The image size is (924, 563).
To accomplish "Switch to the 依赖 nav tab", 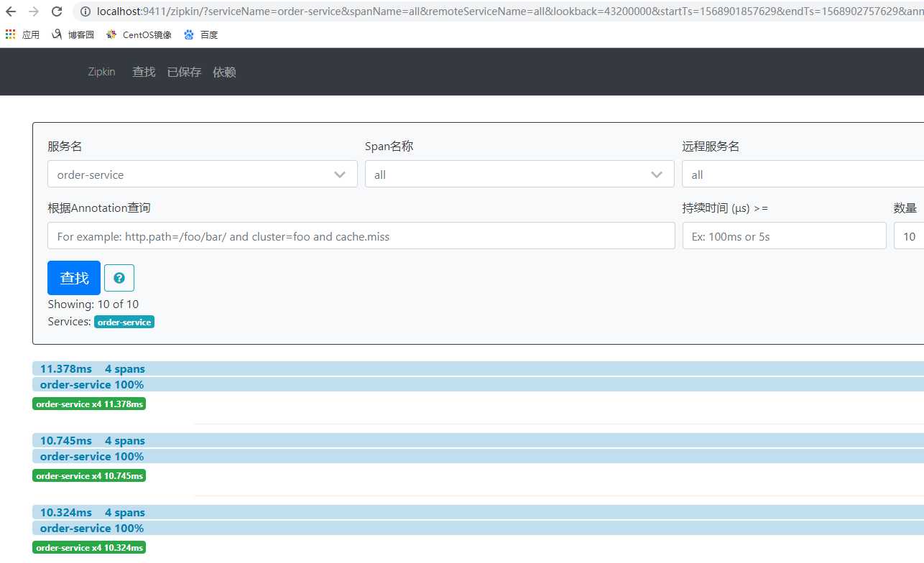I will (x=224, y=72).
